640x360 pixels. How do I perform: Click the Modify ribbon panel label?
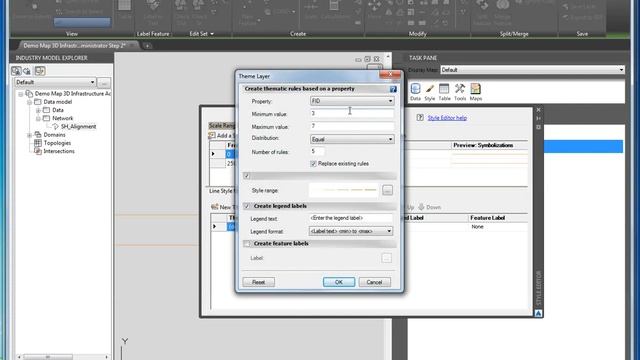pyautogui.click(x=417, y=34)
